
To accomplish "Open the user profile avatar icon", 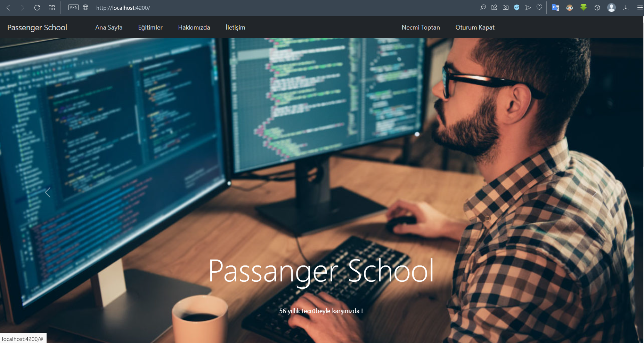I will [611, 8].
